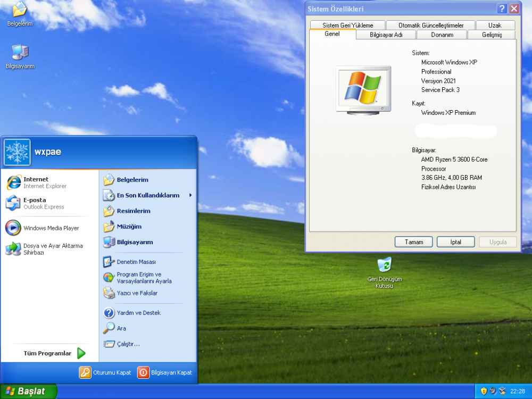
Task: Select the Genel tab
Action: [x=332, y=34]
